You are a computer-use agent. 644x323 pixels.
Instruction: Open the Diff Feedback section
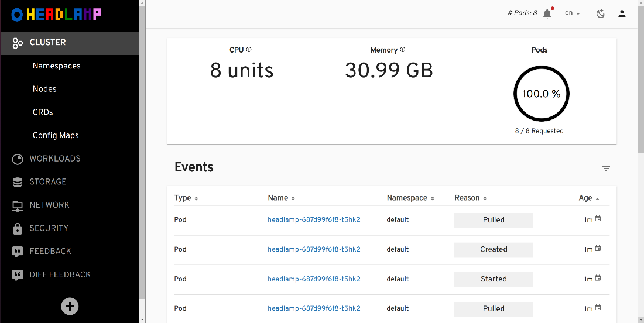pos(60,274)
